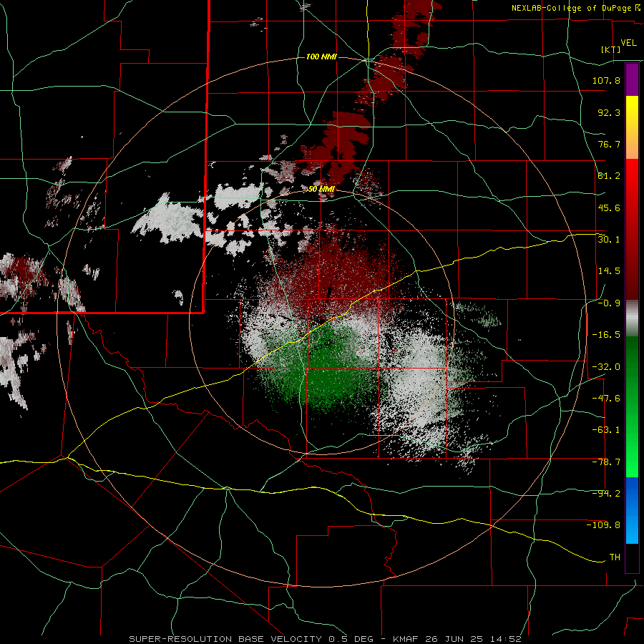Click the 76.7 velocity scale value
The image size is (644, 644).
coord(609,144)
